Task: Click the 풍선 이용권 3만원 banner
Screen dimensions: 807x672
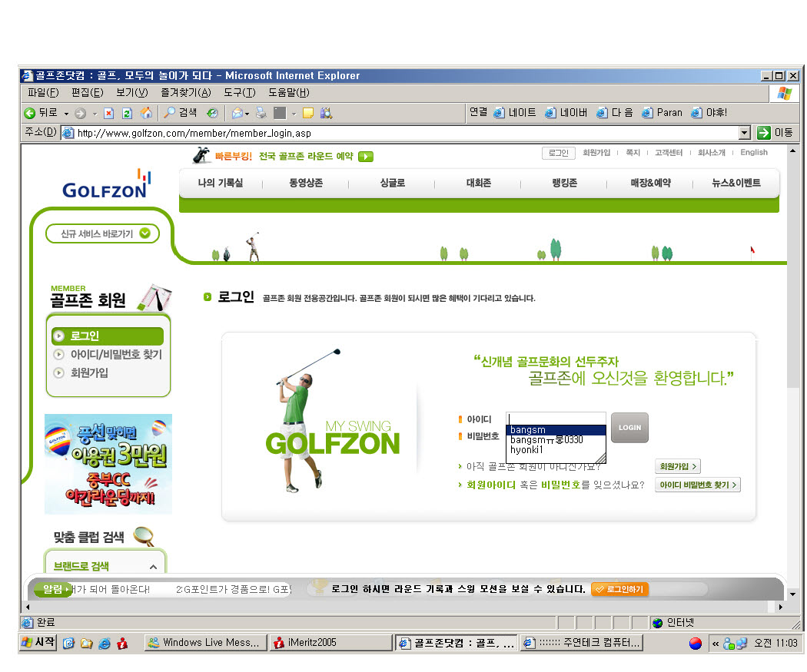Action: [108, 464]
